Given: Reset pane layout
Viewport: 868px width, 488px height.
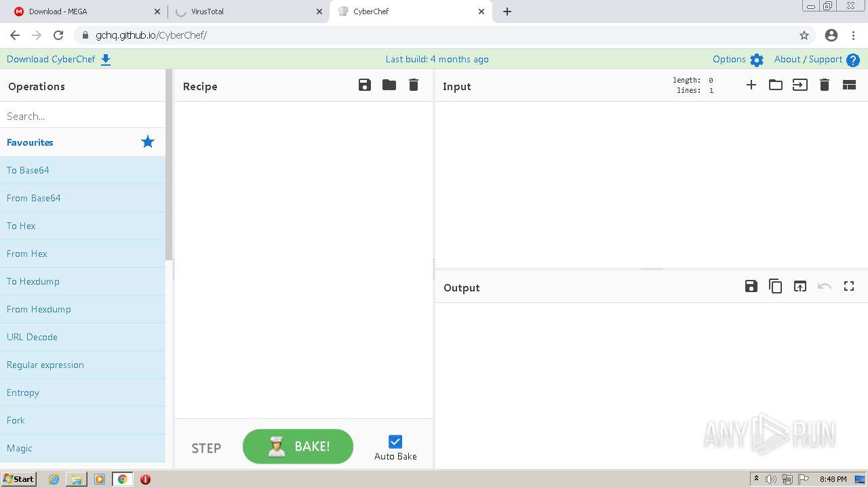Looking at the screenshot, I should point(849,85).
